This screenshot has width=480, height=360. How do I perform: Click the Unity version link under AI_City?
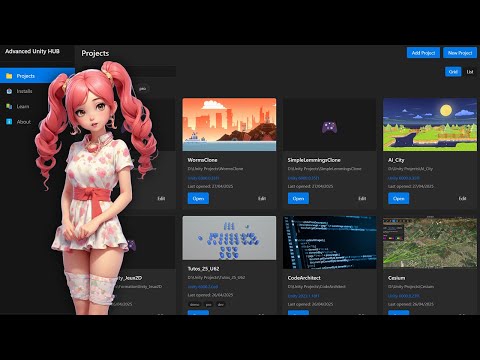(404, 178)
